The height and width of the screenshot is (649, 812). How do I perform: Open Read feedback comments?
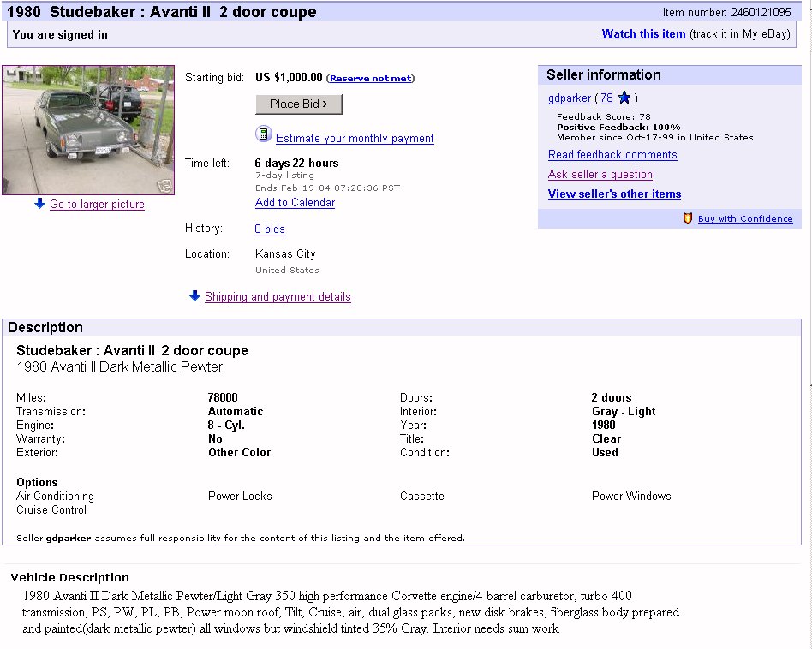tap(612, 155)
